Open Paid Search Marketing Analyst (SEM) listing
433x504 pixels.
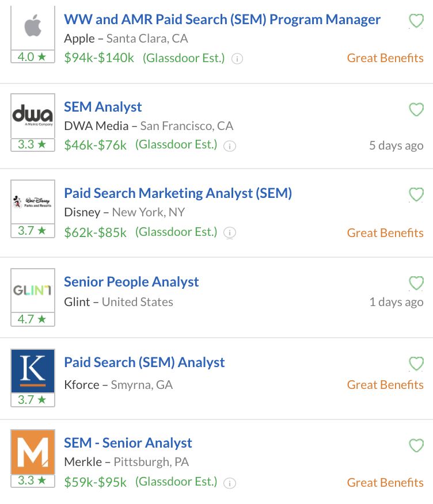click(x=178, y=193)
